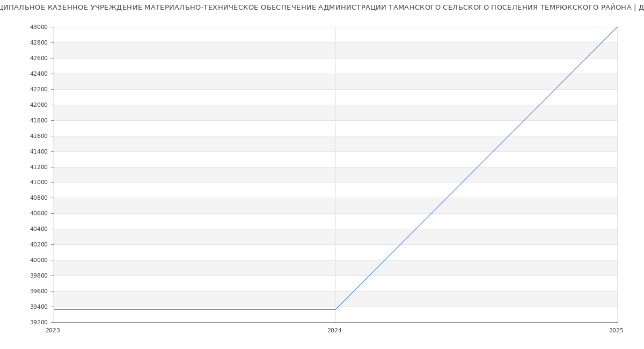This screenshot has height=349, width=644.
Task: Click the line's starting point at 2023
Action: tap(54, 309)
